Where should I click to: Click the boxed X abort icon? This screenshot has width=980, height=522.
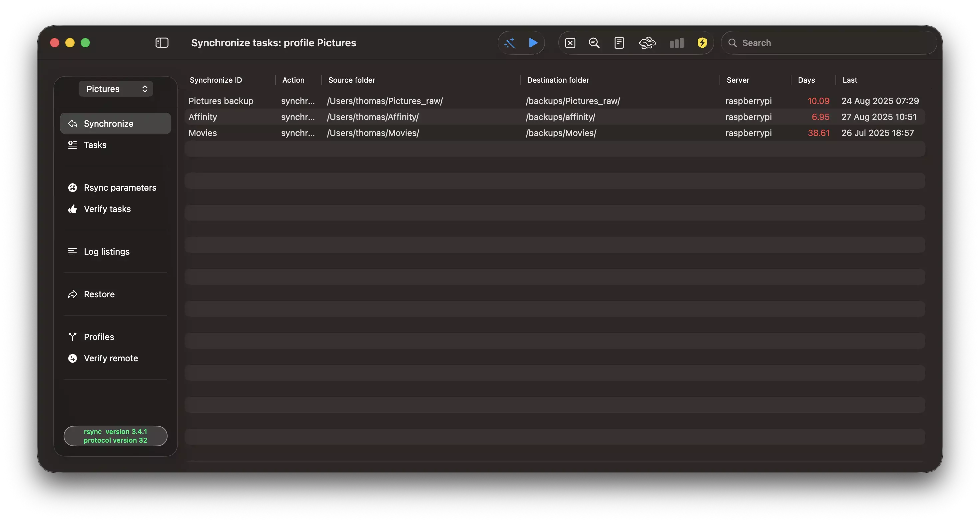tap(570, 43)
